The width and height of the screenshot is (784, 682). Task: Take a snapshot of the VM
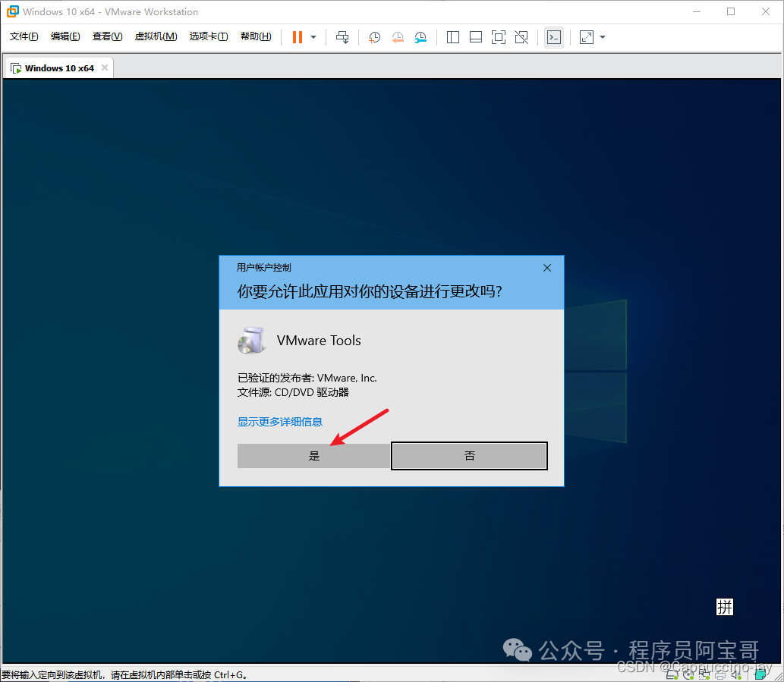(x=374, y=37)
